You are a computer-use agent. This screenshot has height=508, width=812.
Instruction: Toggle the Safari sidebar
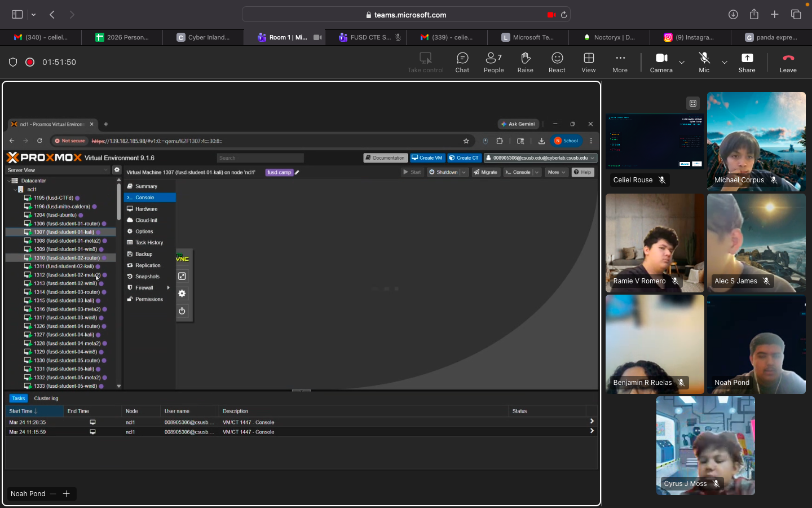(x=17, y=15)
